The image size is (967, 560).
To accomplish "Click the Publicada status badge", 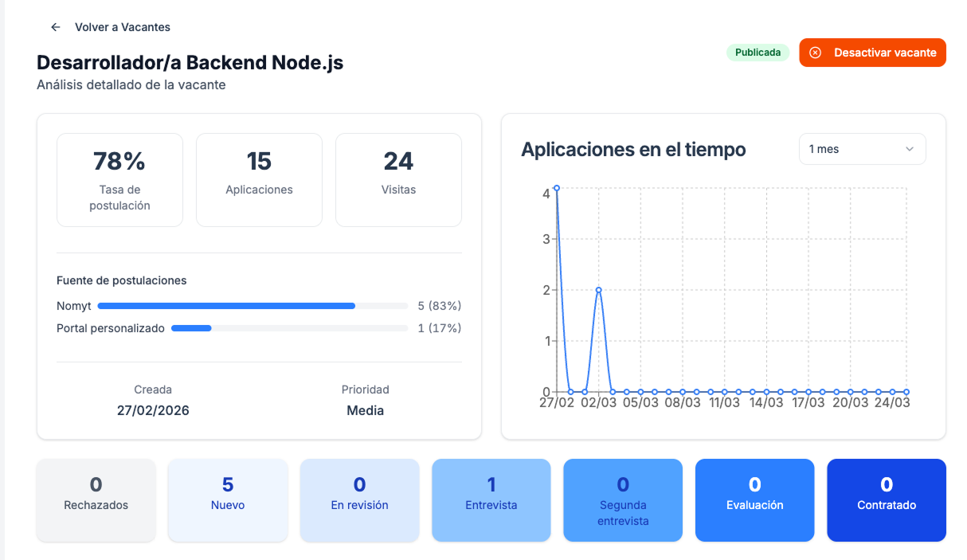I will point(757,52).
